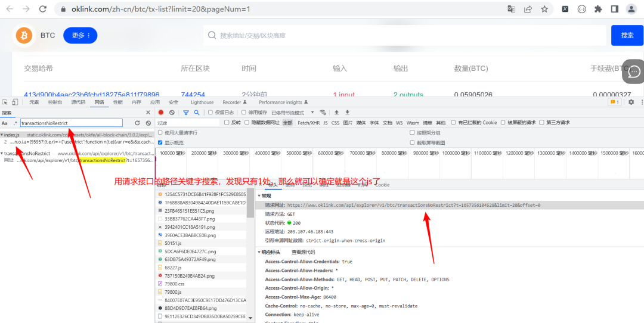The height and width of the screenshot is (323, 644).
Task: Enable the 保留日志 preserve log checkbox
Action: [x=210, y=113]
